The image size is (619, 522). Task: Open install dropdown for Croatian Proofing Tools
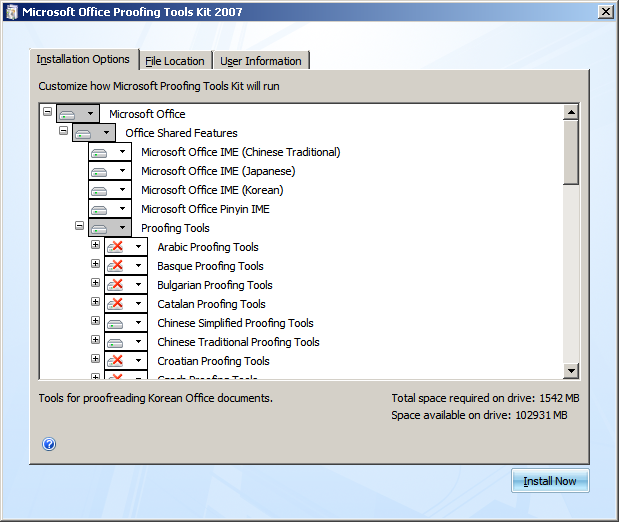126,360
